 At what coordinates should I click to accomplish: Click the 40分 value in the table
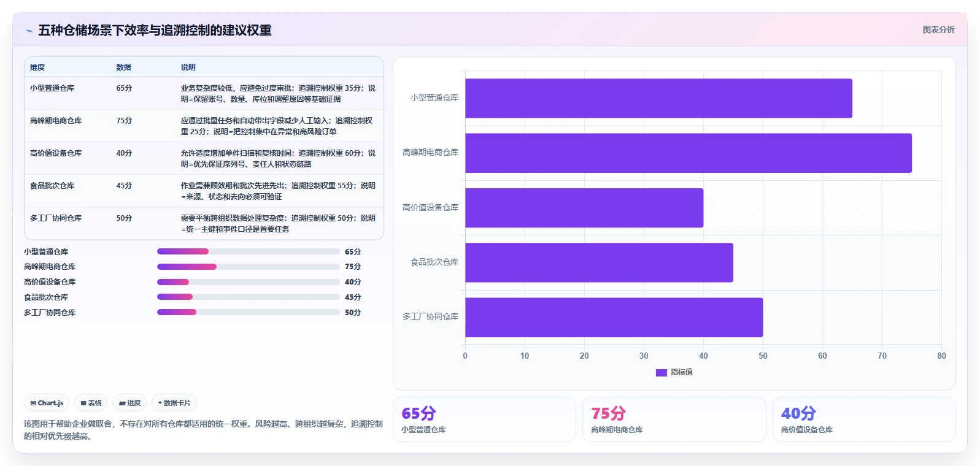point(124,153)
